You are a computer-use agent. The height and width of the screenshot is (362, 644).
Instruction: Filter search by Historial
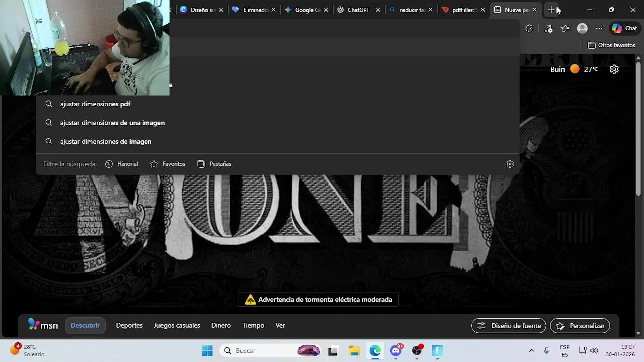(121, 164)
